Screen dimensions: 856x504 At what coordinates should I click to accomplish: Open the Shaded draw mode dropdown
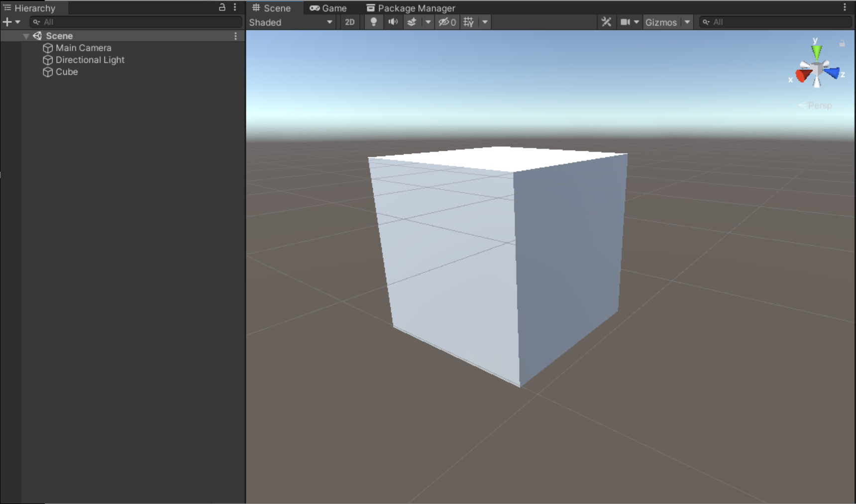(291, 22)
